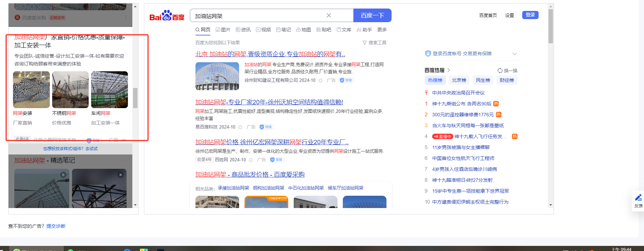Clear the search box with X icon
This screenshot has width=644, height=251.
(328, 15)
